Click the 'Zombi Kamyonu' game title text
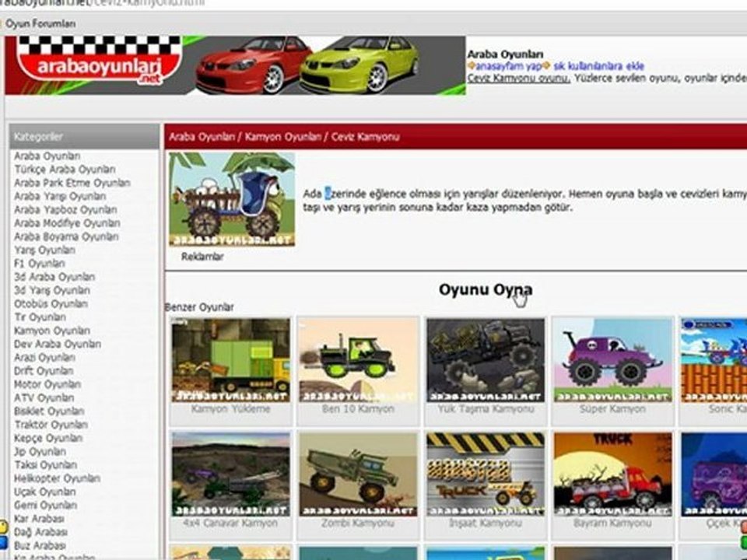Viewport: 747px width, 560px height. pyautogui.click(x=358, y=523)
